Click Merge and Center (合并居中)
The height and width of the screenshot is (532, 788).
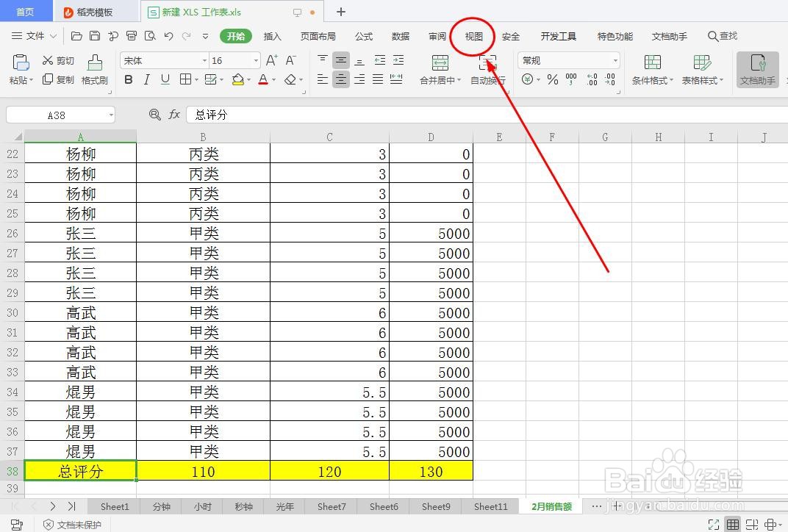(x=440, y=69)
